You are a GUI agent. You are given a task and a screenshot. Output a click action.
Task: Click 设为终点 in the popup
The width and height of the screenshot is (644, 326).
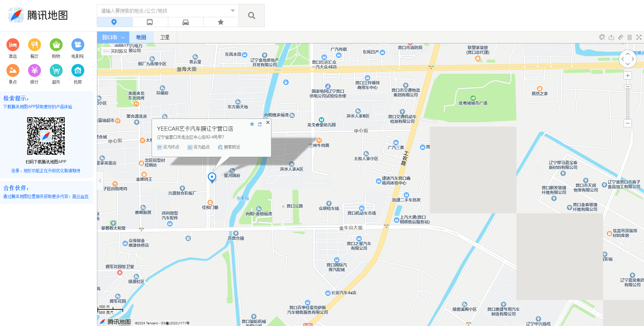[x=168, y=147]
